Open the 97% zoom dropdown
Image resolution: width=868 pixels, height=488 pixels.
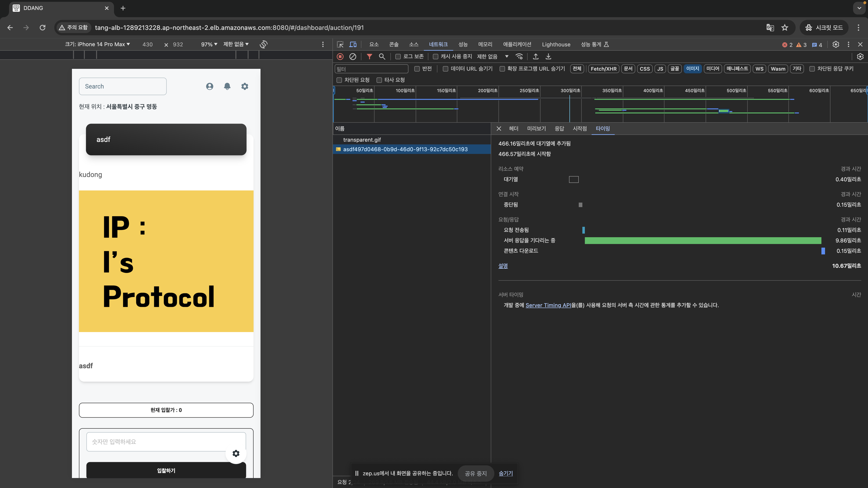pos(209,44)
